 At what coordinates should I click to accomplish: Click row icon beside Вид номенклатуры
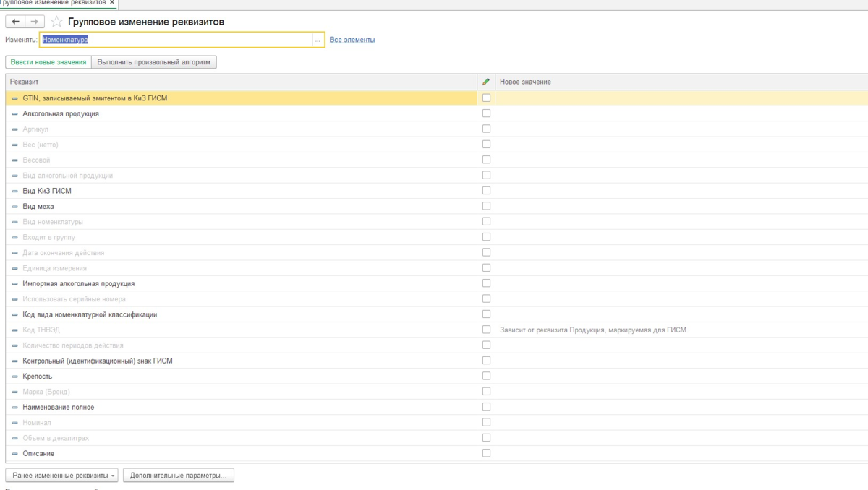tap(15, 222)
